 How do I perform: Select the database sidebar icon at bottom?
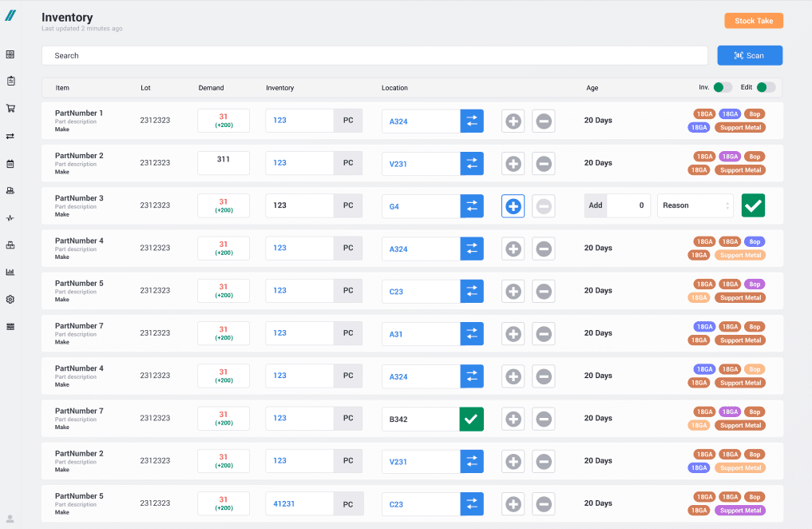[10, 326]
